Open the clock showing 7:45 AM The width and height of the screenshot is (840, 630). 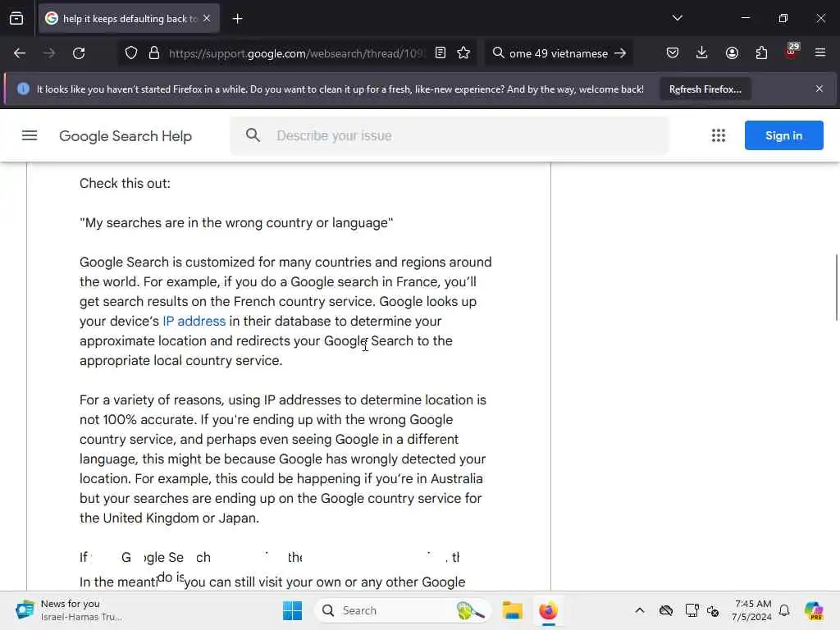pyautogui.click(x=751, y=610)
